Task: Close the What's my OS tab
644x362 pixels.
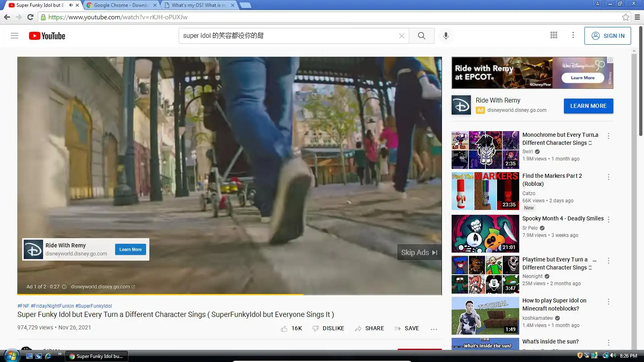Action: coord(233,5)
